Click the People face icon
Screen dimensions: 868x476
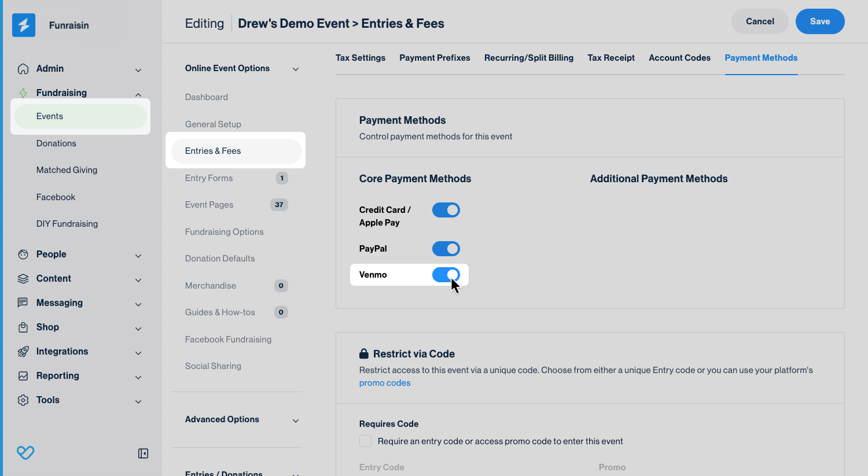[23, 254]
